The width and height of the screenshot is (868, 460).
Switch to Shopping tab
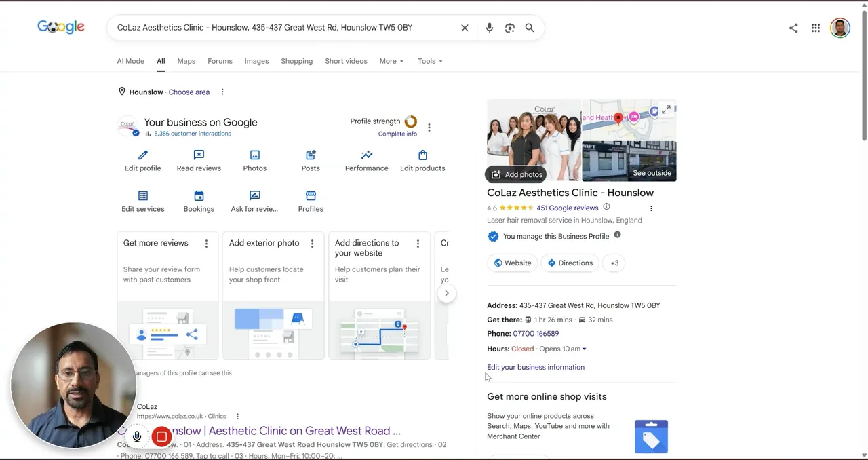click(297, 61)
